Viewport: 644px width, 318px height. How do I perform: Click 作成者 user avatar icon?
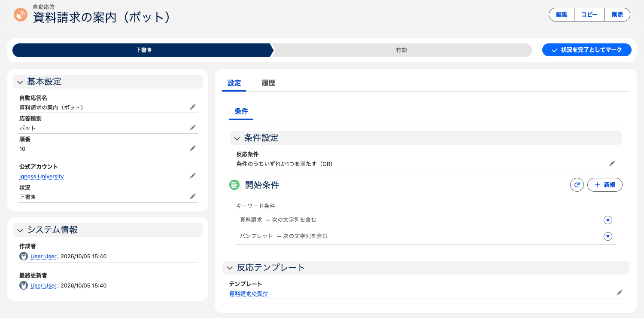[x=24, y=256]
